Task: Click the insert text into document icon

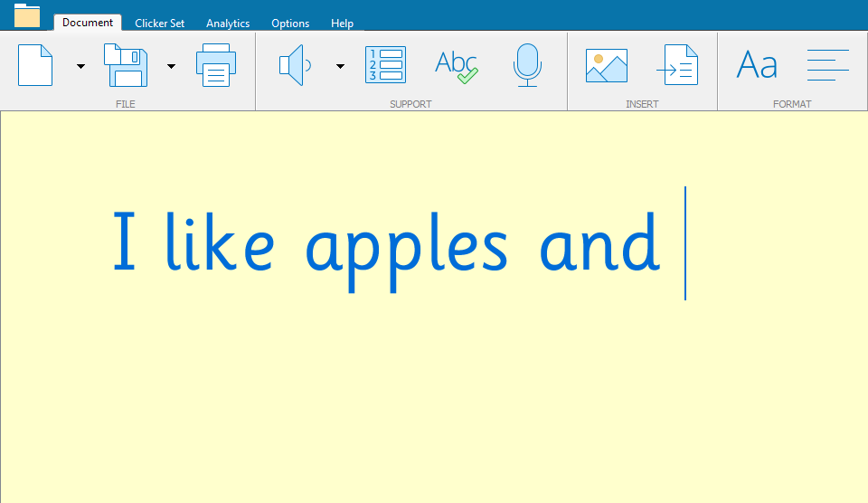Action: tap(677, 65)
